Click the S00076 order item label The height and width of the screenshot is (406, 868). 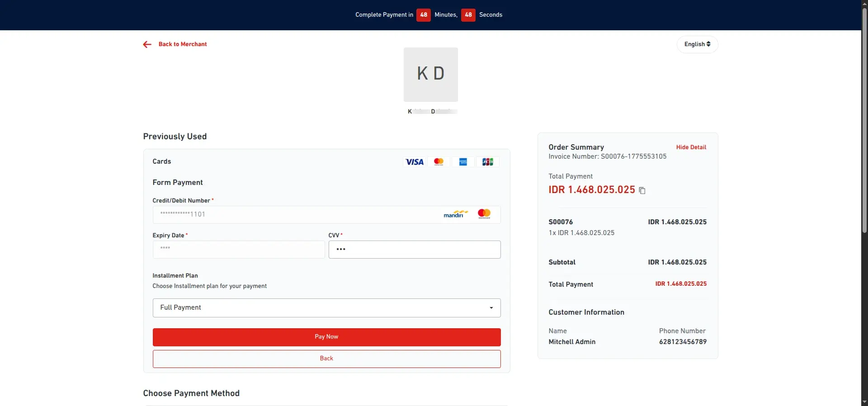coord(561,222)
